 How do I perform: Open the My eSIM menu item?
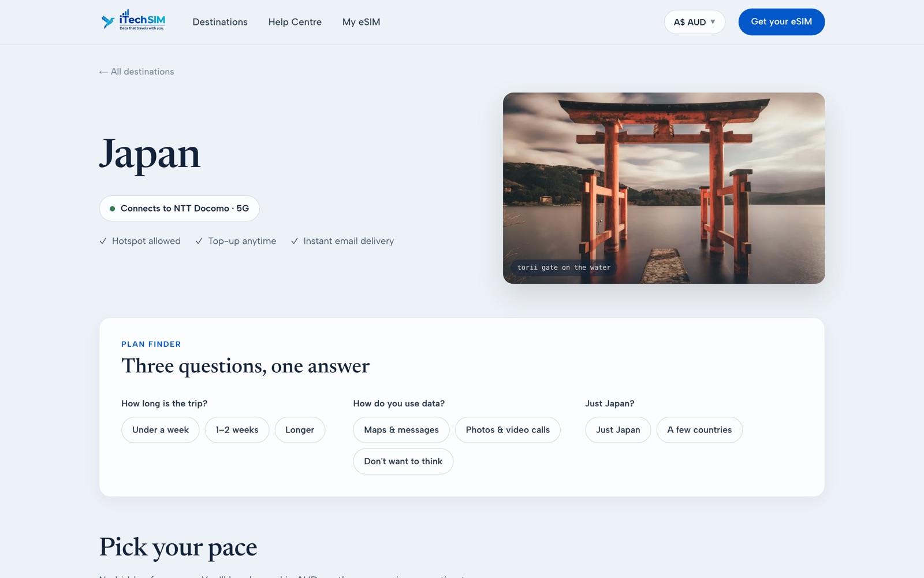click(x=361, y=22)
